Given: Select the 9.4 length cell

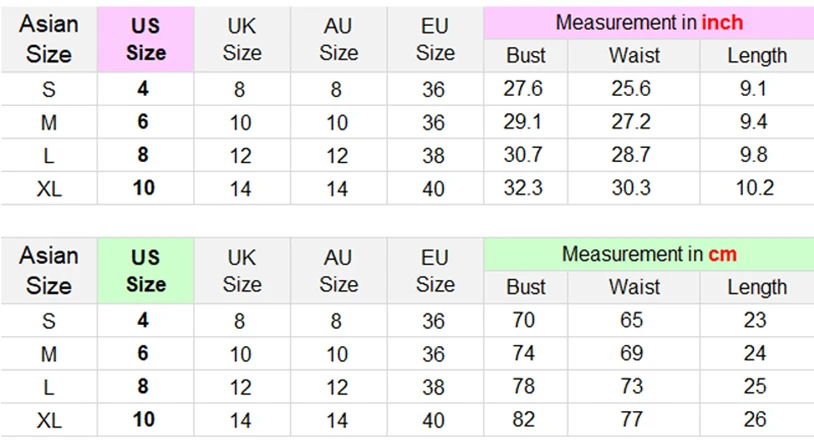Looking at the screenshot, I should pos(755,122).
